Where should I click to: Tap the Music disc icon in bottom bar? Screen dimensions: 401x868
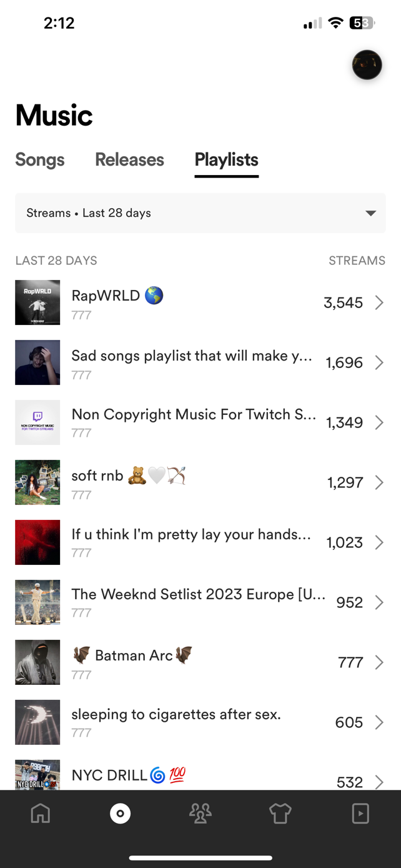pos(120,813)
